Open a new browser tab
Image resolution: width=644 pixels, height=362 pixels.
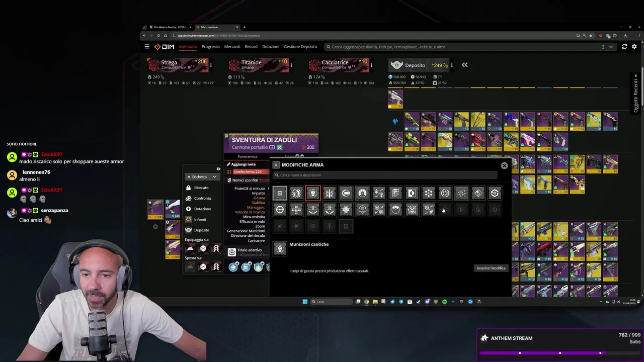pos(245,27)
